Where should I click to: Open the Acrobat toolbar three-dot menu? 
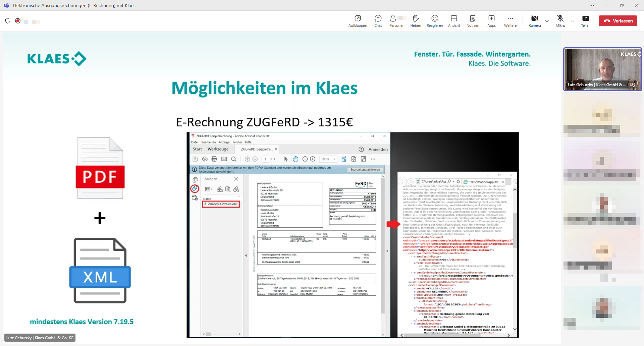tap(373, 159)
